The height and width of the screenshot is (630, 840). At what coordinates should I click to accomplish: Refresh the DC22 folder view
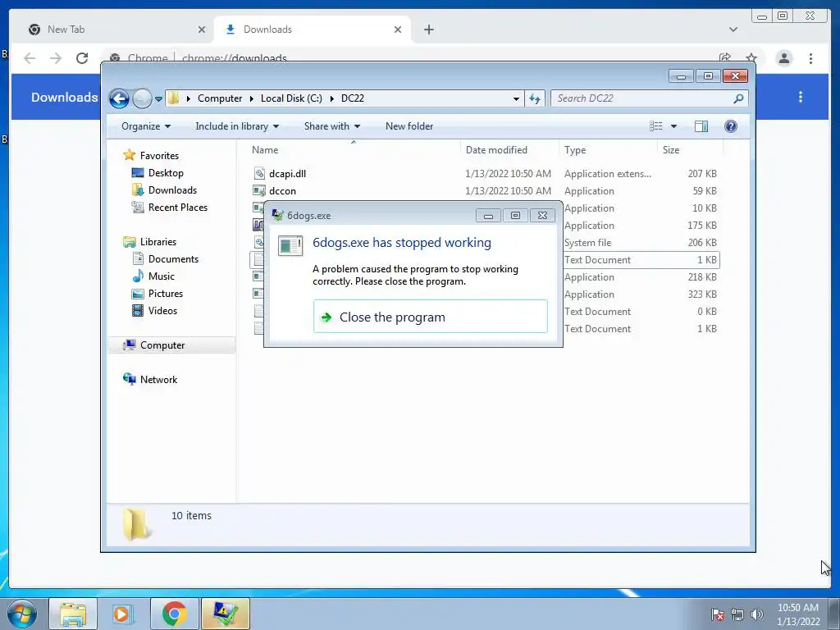(535, 98)
